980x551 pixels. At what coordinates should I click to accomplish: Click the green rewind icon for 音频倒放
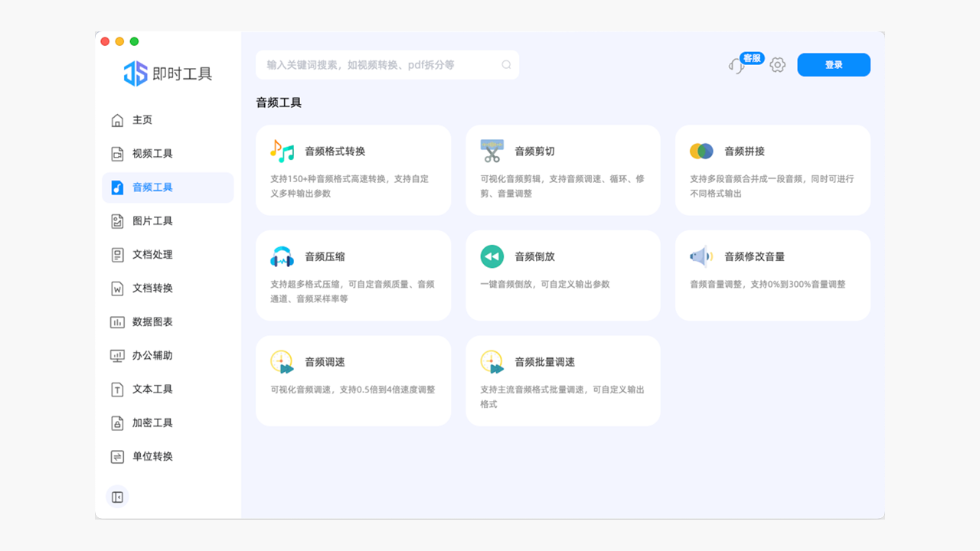(492, 256)
